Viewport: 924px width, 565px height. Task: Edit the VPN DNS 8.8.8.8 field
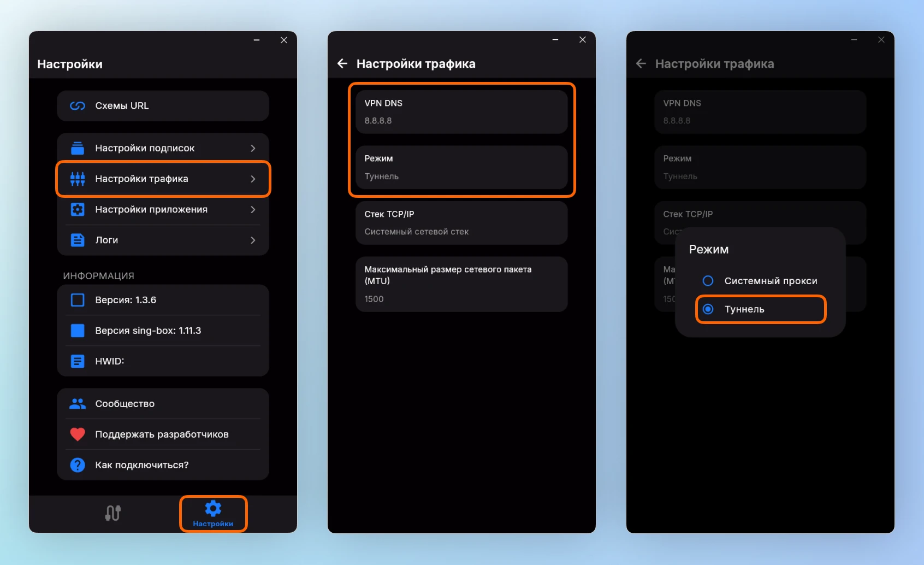[461, 112]
